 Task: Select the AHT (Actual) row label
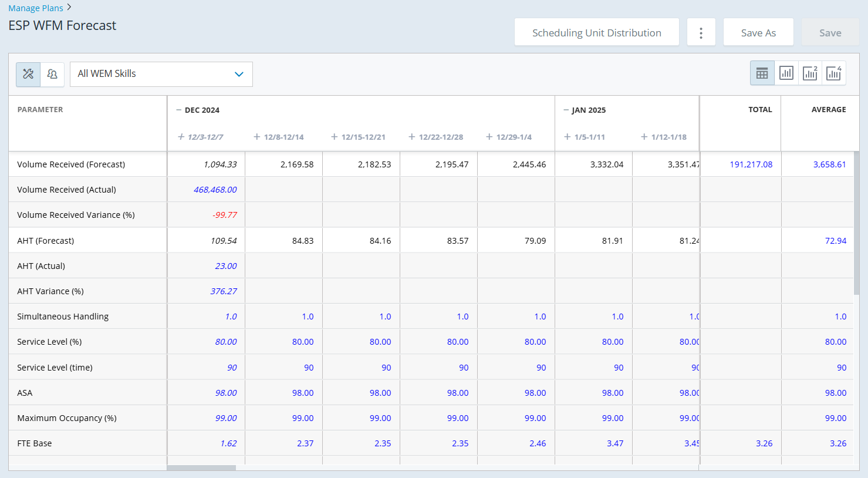click(x=41, y=266)
